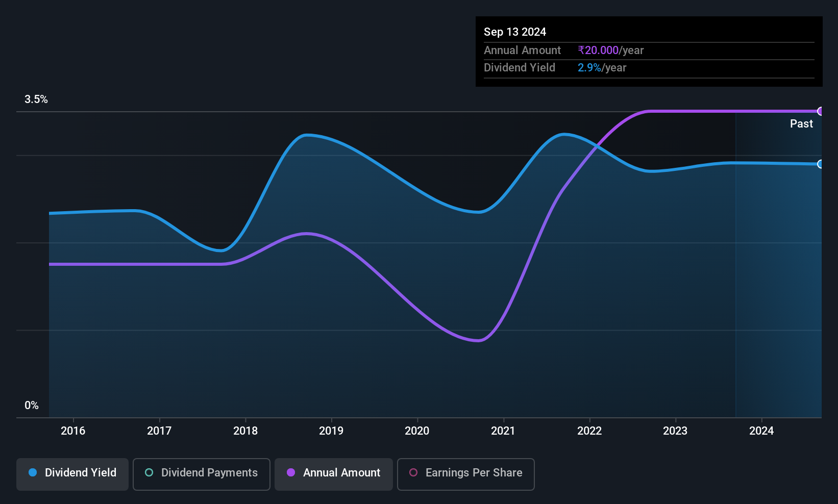Click the blue dot in Dividend Yield legend
This screenshot has height=504, width=838.
(x=33, y=472)
